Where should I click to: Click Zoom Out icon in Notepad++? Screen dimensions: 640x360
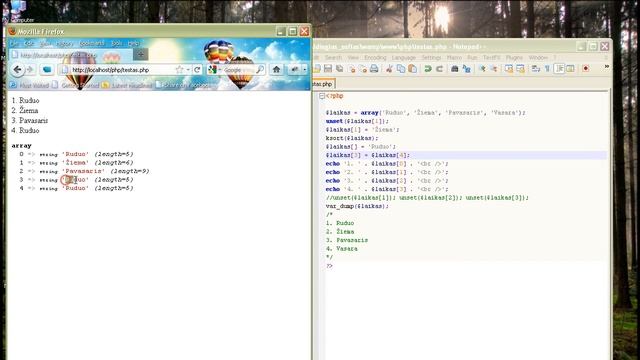pos(493,69)
